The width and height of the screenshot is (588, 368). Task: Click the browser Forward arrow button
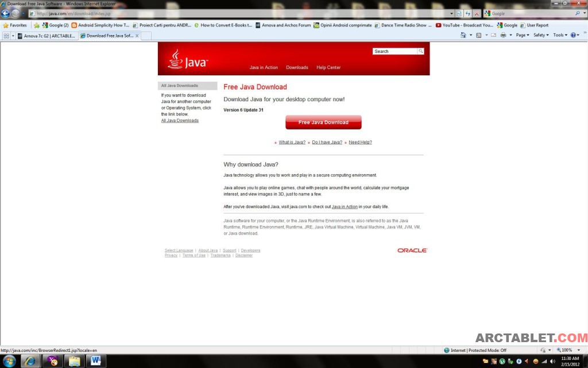(16, 14)
